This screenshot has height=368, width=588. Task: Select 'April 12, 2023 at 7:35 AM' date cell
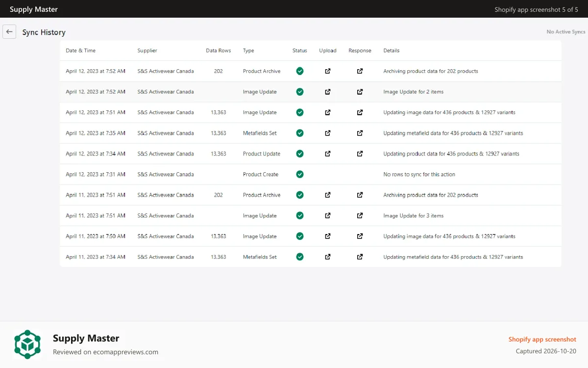click(x=96, y=133)
